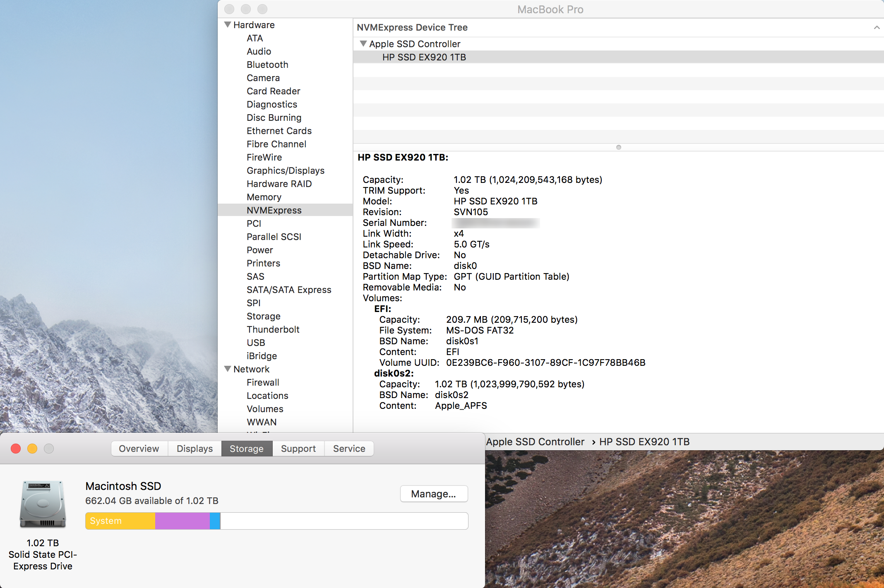The height and width of the screenshot is (588, 884).
Task: Click the split pane divider handle dot
Action: pos(618,147)
